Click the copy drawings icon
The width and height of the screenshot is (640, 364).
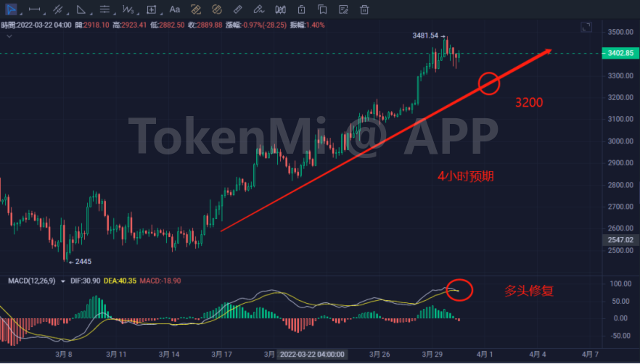coord(322,9)
